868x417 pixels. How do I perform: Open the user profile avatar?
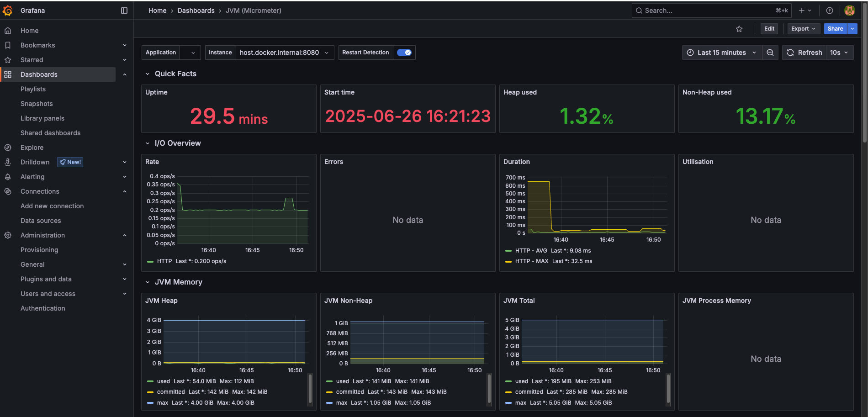pyautogui.click(x=850, y=11)
